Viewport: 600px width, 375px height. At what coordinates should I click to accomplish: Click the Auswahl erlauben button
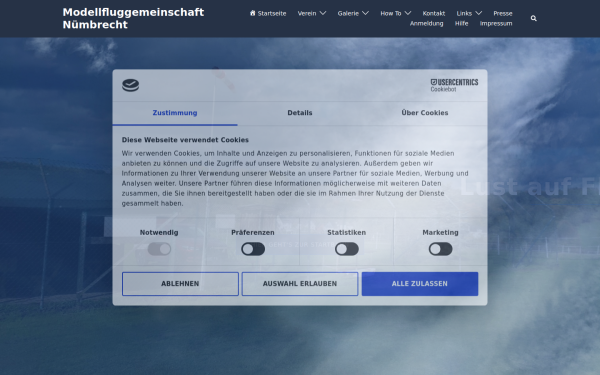click(300, 284)
